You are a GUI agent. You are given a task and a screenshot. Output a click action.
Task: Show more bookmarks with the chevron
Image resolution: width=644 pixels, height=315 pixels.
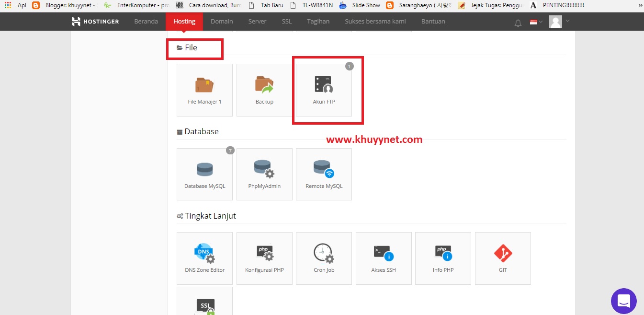coord(640,5)
